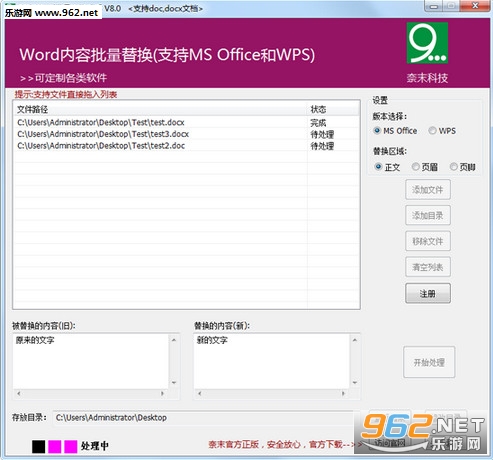Click the black progress indicator square

pos(38,446)
